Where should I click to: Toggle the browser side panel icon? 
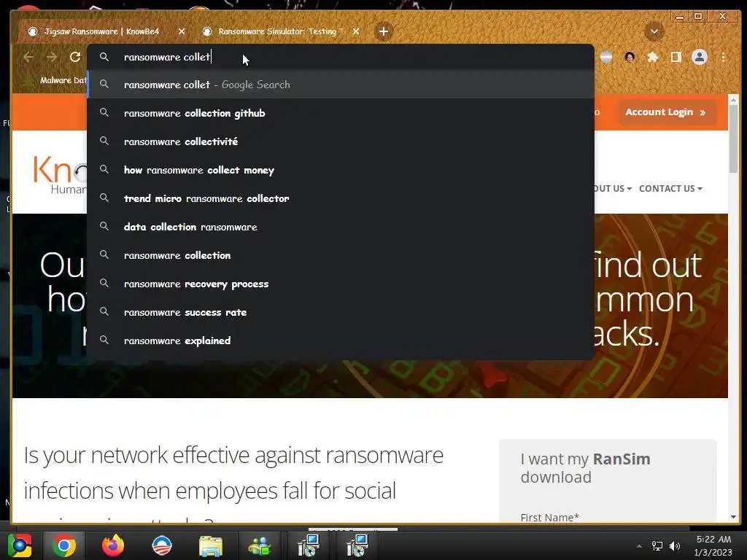click(676, 57)
